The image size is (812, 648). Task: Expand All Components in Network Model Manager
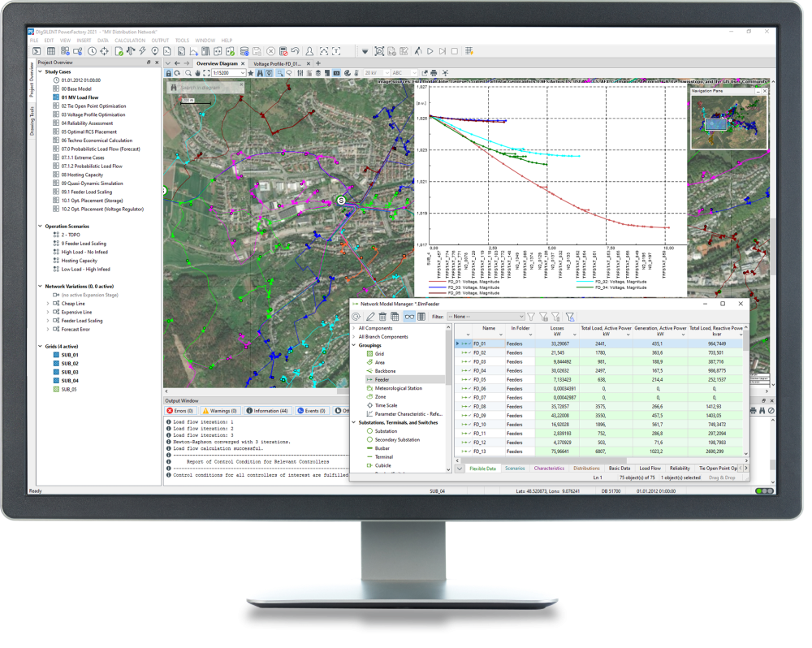tap(354, 328)
